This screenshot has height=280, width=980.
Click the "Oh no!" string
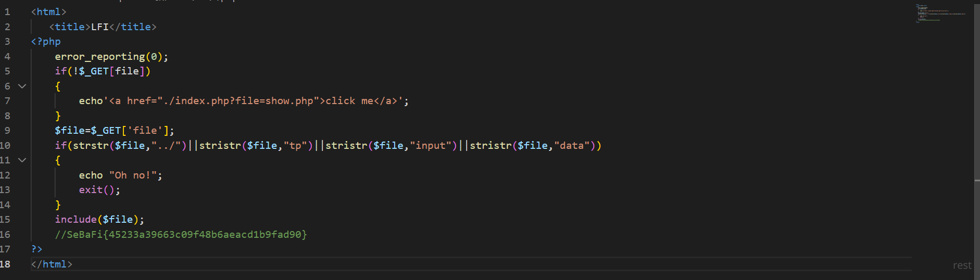click(x=133, y=175)
